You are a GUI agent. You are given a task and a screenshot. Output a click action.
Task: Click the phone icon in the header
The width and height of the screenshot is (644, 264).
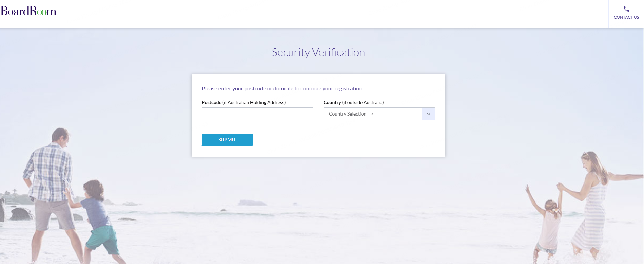point(626,9)
